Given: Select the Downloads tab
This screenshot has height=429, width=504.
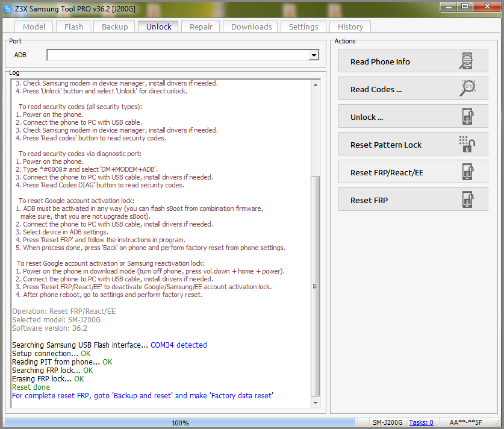Looking at the screenshot, I should 251,27.
